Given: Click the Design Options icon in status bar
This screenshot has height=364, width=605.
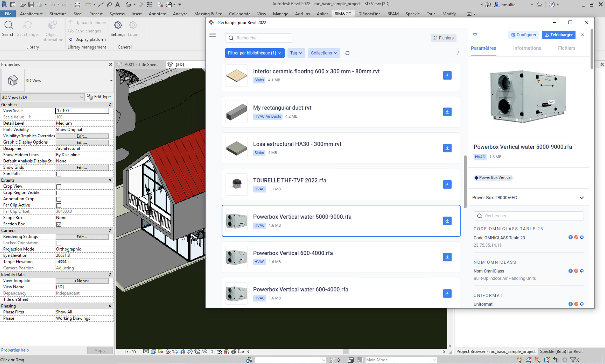Looking at the screenshot, I should (x=351, y=360).
